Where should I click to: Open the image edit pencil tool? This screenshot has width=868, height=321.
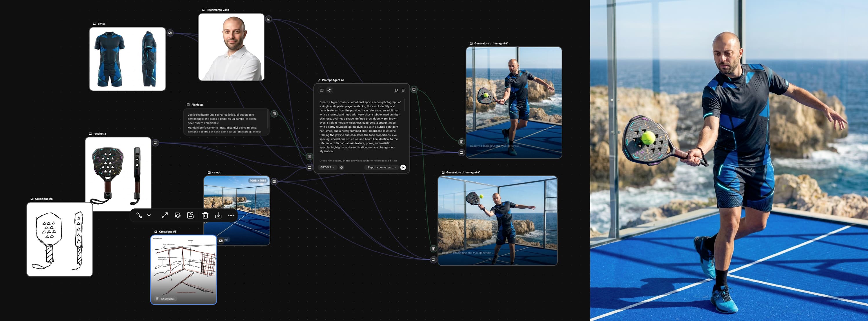point(178,215)
